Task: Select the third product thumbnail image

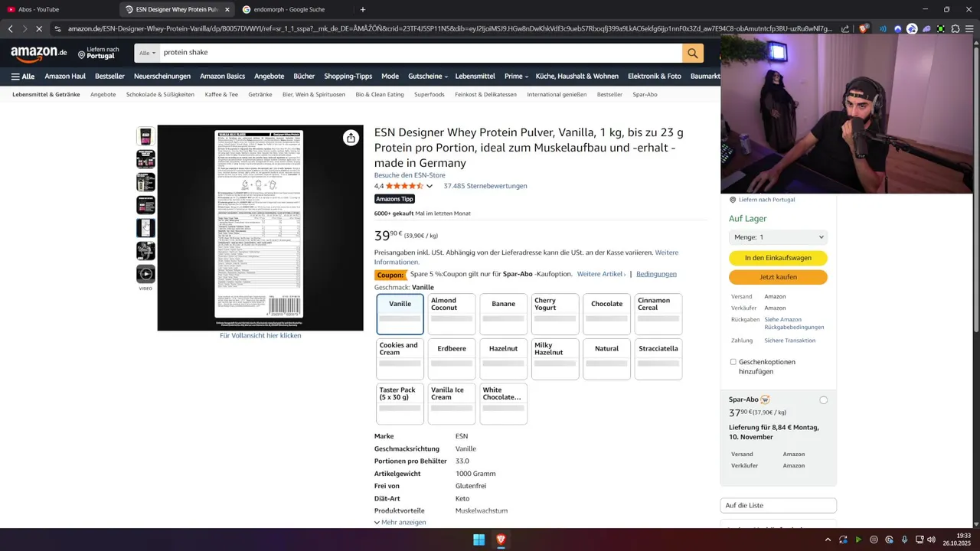Action: pyautogui.click(x=145, y=182)
